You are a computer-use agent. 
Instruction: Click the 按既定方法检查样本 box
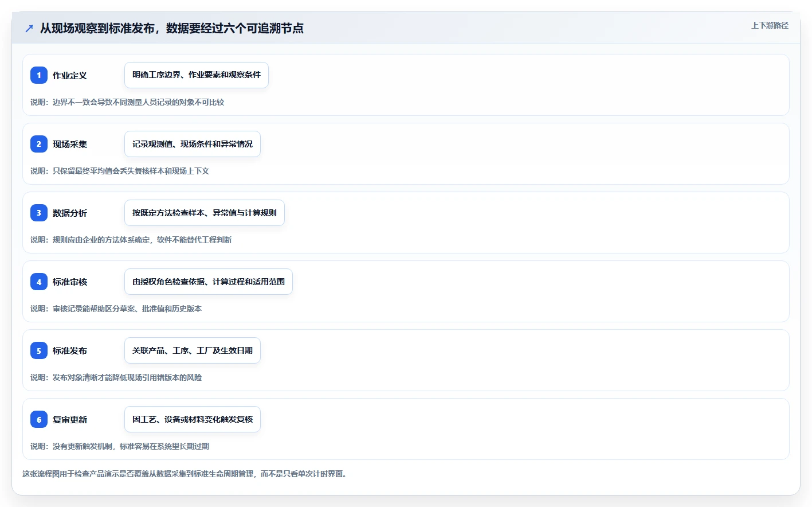[205, 213]
